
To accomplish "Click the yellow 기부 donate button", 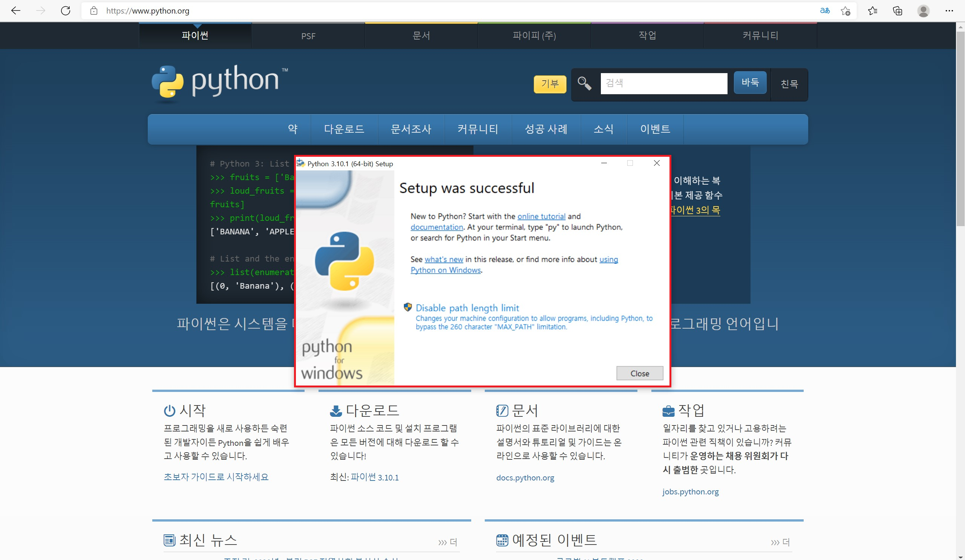I will [550, 84].
